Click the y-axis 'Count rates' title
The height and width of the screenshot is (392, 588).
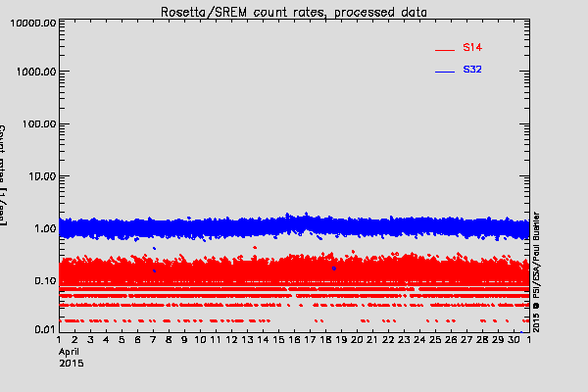coord(4,176)
